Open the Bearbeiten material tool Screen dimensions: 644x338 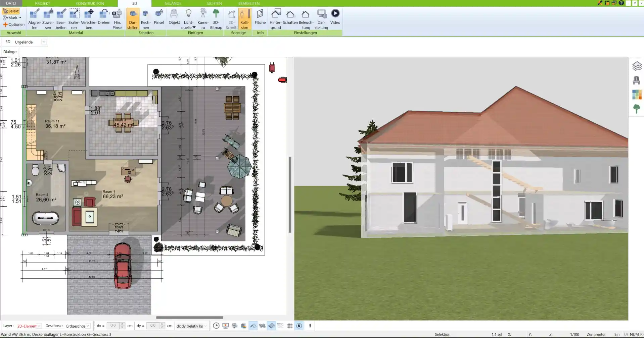(x=61, y=19)
